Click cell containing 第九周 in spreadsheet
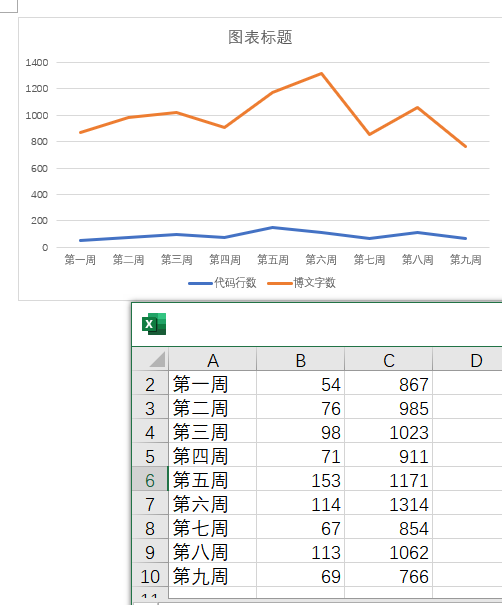 (x=213, y=575)
